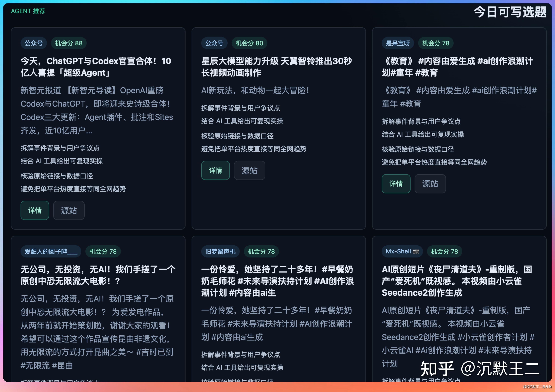The width and height of the screenshot is (555, 392).
Task: Click title 无公司，无投资，无AI！
Action: [98, 275]
